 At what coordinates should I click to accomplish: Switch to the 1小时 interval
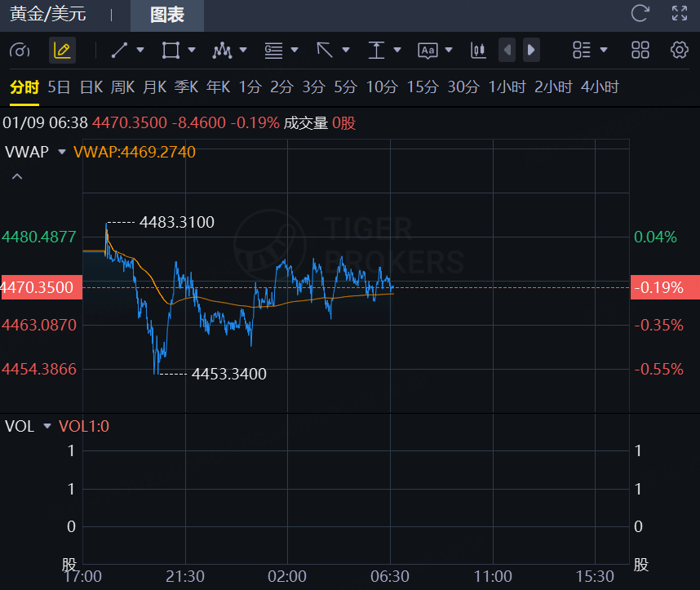(x=507, y=87)
